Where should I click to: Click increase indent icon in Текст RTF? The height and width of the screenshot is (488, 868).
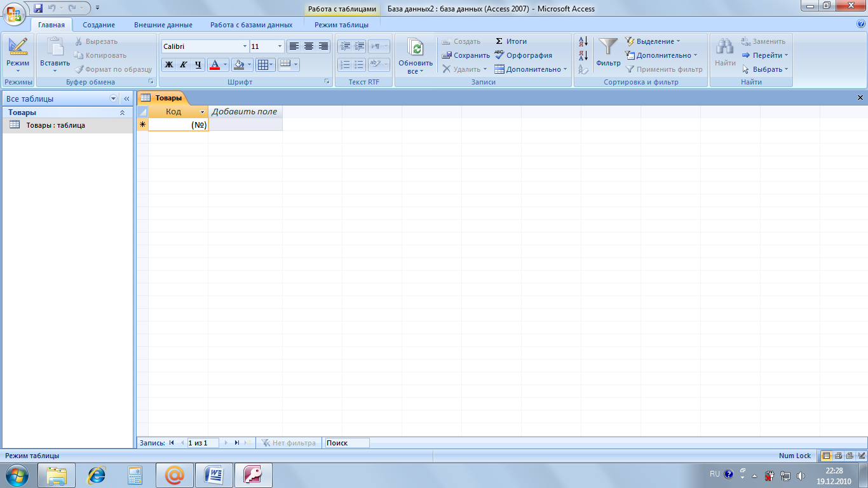[360, 46]
